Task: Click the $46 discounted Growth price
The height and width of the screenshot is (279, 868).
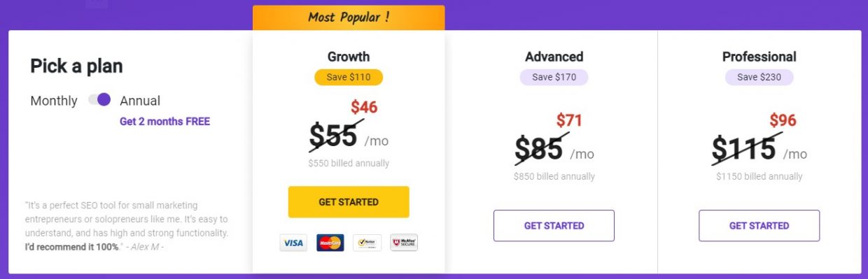Action: pos(364,107)
